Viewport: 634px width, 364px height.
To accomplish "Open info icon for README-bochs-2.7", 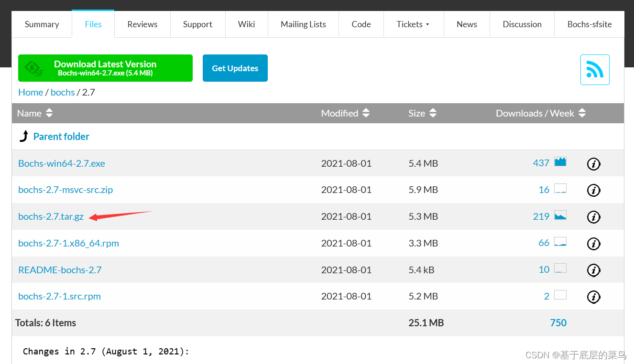I will 593,270.
